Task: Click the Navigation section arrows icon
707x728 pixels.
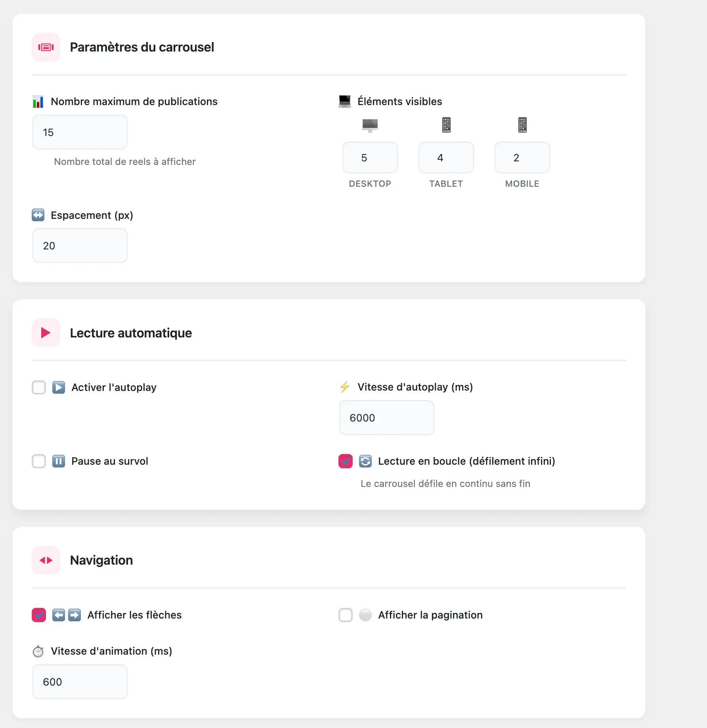Action: point(46,560)
